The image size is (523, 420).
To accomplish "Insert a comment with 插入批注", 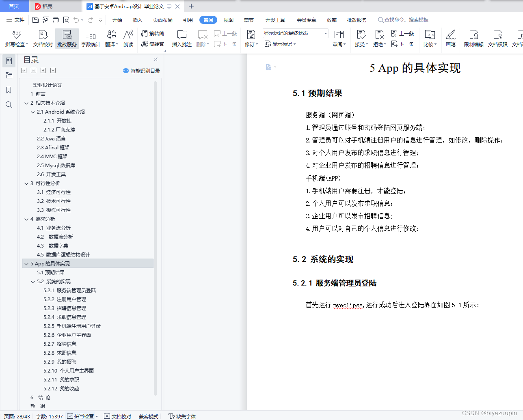I will 182,39.
